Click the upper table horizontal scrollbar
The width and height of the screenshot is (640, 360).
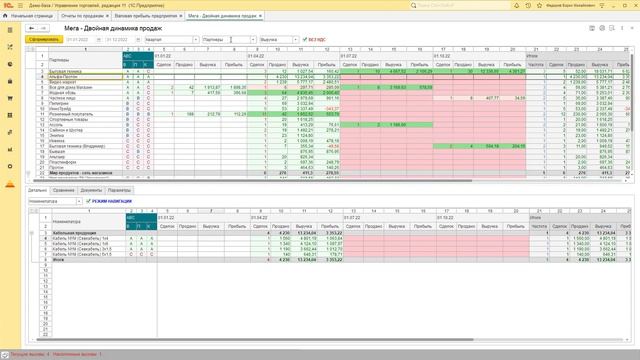(x=252, y=180)
